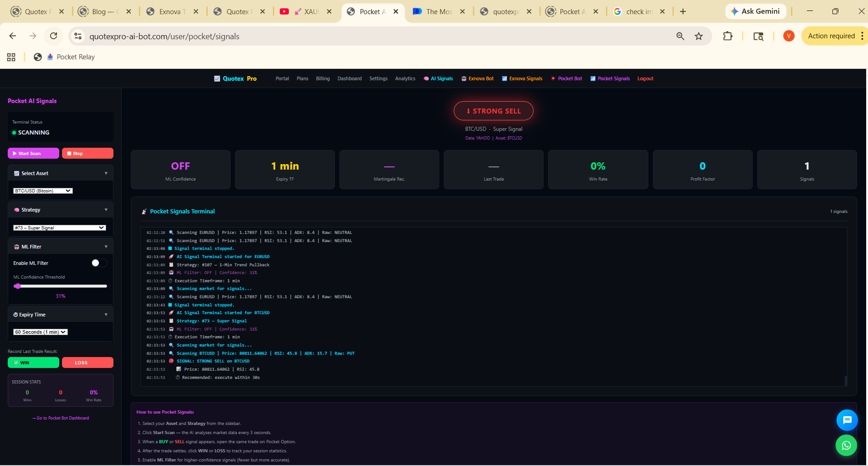The width and height of the screenshot is (868, 466).
Task: Open the #73 – Super Signal strategy dropdown
Action: point(60,228)
